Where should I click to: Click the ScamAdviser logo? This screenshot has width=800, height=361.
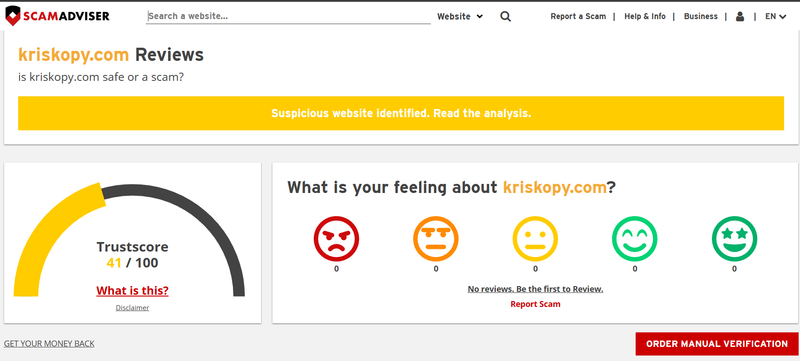tap(57, 16)
